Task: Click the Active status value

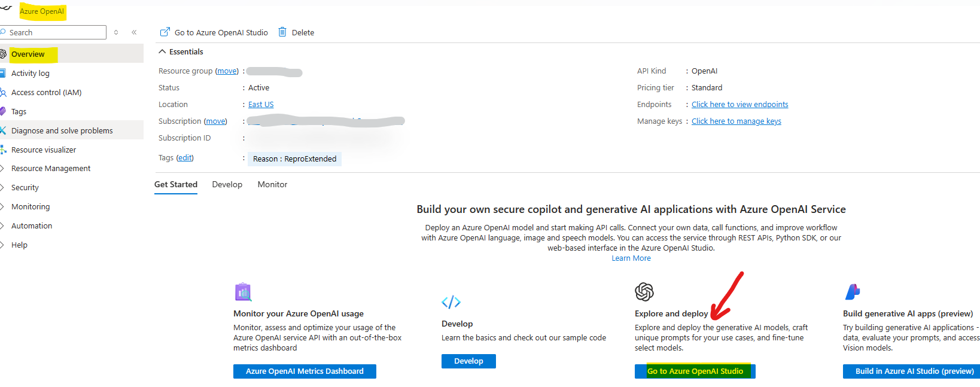Action: (x=259, y=87)
